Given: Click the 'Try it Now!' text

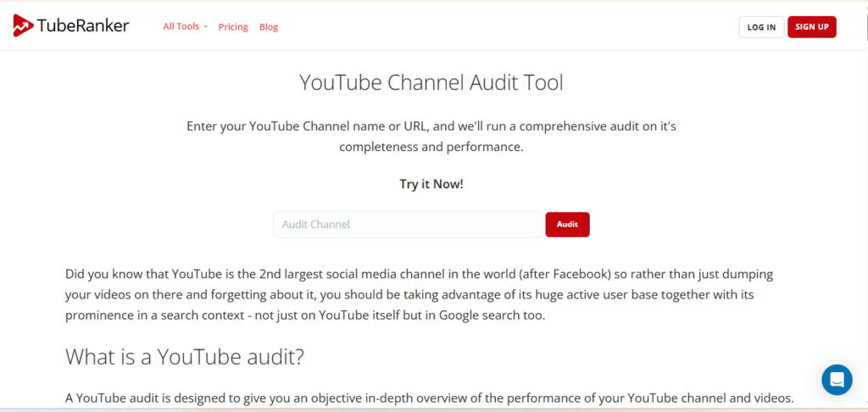Looking at the screenshot, I should tap(431, 184).
